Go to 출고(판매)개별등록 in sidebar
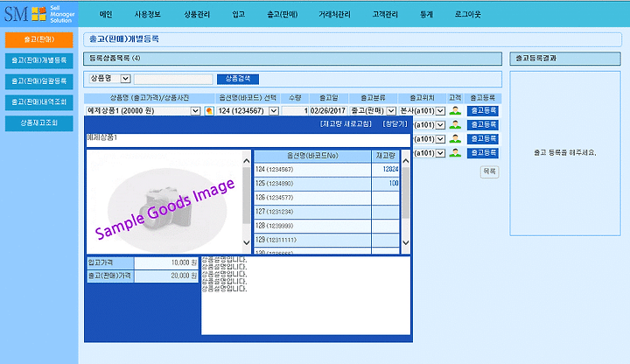Viewport: 630px width, 364px height. (39, 60)
